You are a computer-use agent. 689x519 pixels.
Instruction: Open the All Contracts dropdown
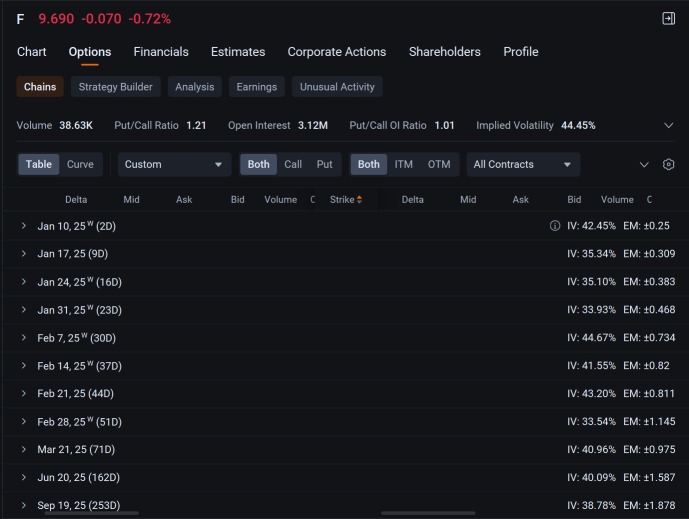tap(523, 164)
